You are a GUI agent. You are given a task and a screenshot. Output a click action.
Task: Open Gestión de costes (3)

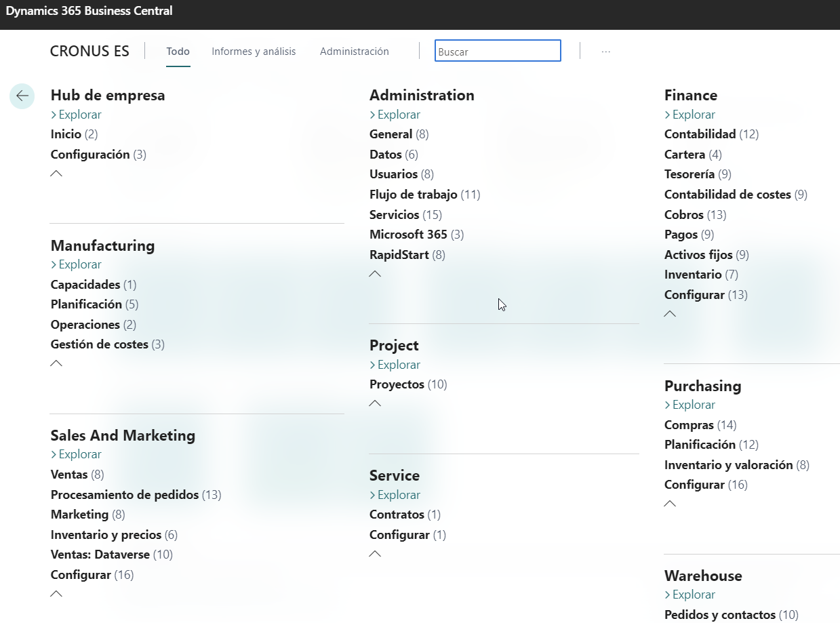[x=108, y=344]
